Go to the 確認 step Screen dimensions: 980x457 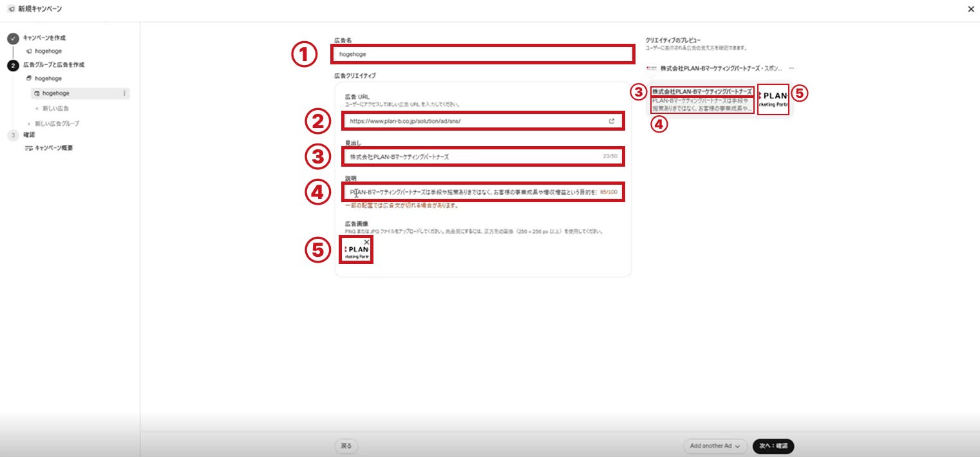(29, 135)
